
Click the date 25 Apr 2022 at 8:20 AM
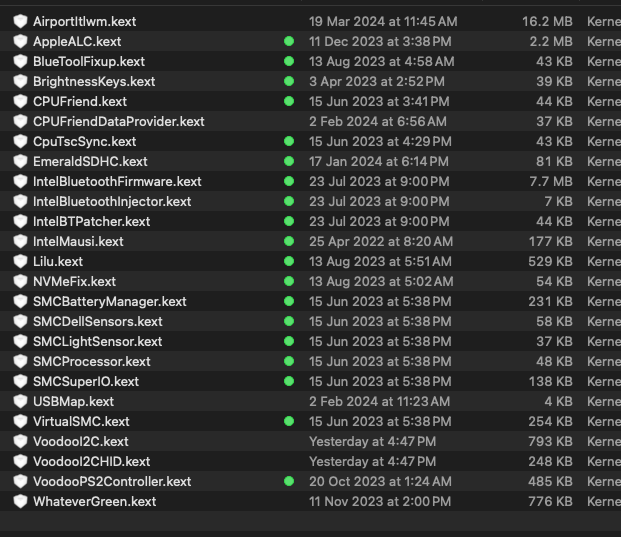(381, 241)
